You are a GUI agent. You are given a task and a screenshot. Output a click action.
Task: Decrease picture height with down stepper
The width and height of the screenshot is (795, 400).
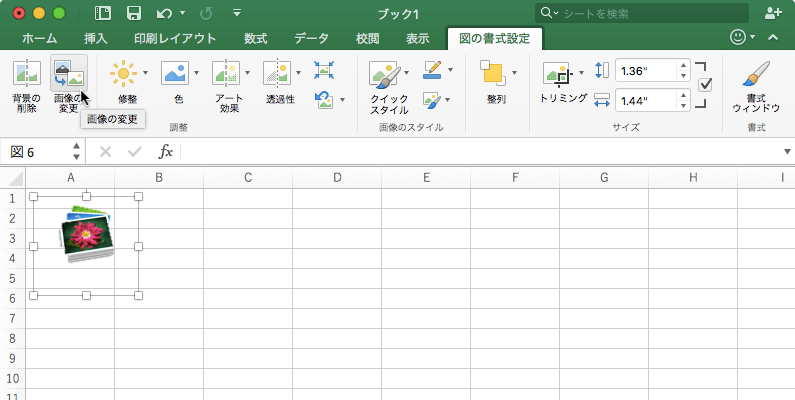pyautogui.click(x=683, y=76)
